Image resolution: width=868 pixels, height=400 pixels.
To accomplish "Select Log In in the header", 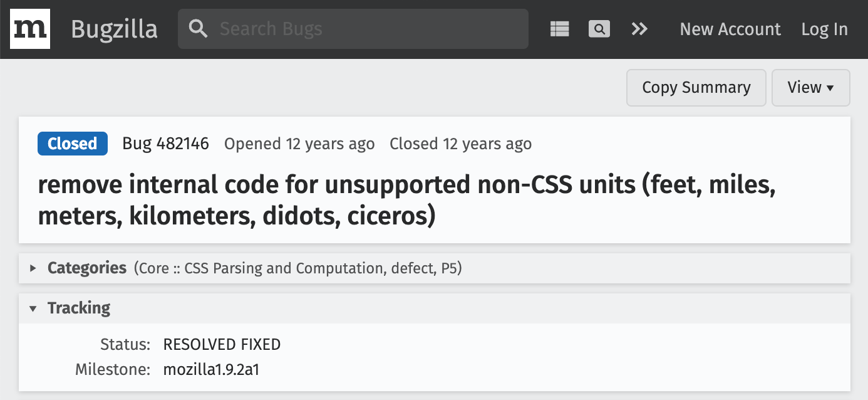I will pos(824,29).
